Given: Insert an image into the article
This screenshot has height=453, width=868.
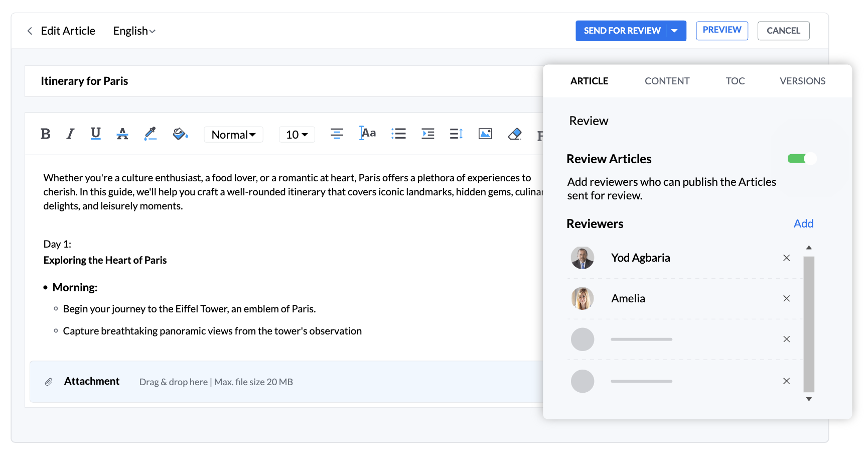Looking at the screenshot, I should 485,134.
